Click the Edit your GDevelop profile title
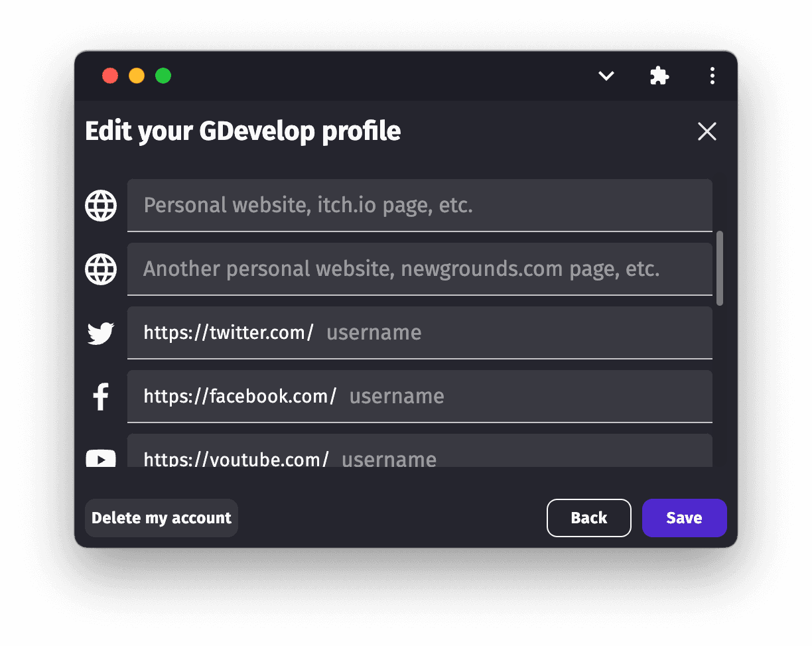812x646 pixels. (243, 131)
